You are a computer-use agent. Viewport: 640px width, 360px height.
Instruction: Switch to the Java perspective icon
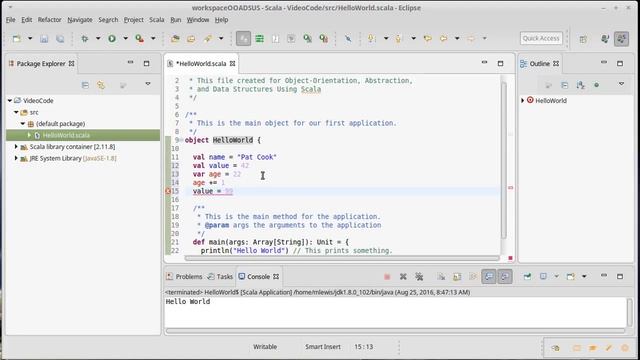(x=605, y=39)
